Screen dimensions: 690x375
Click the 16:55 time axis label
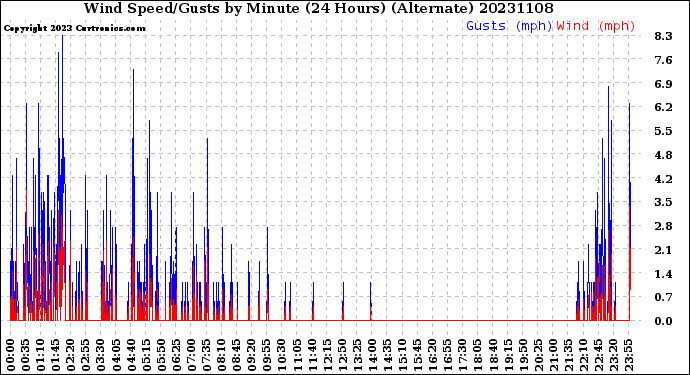click(448, 355)
